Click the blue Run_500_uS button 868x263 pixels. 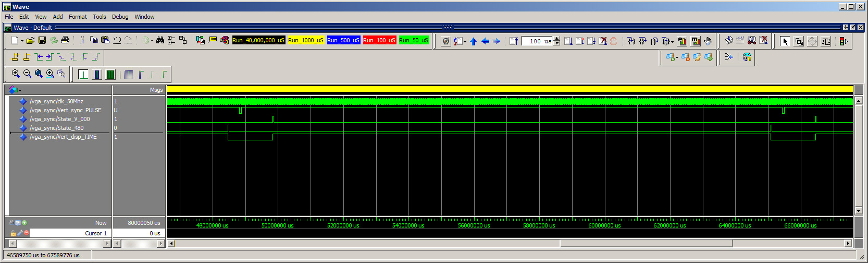point(343,40)
